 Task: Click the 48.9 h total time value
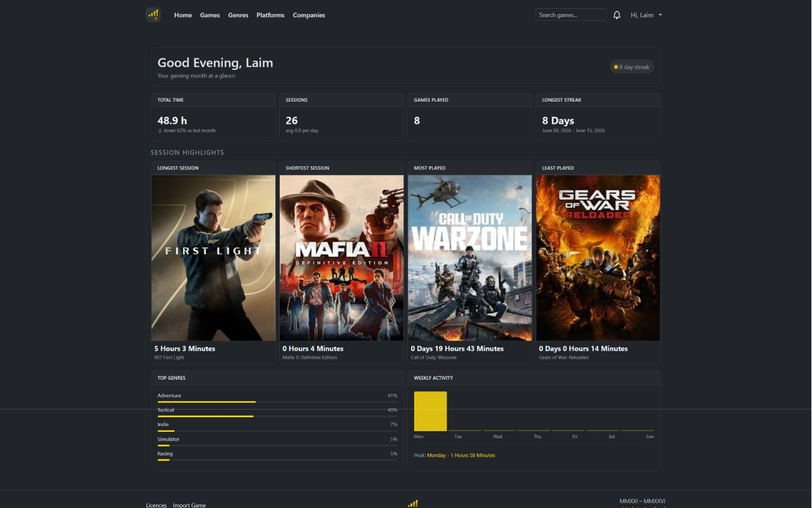coord(173,121)
